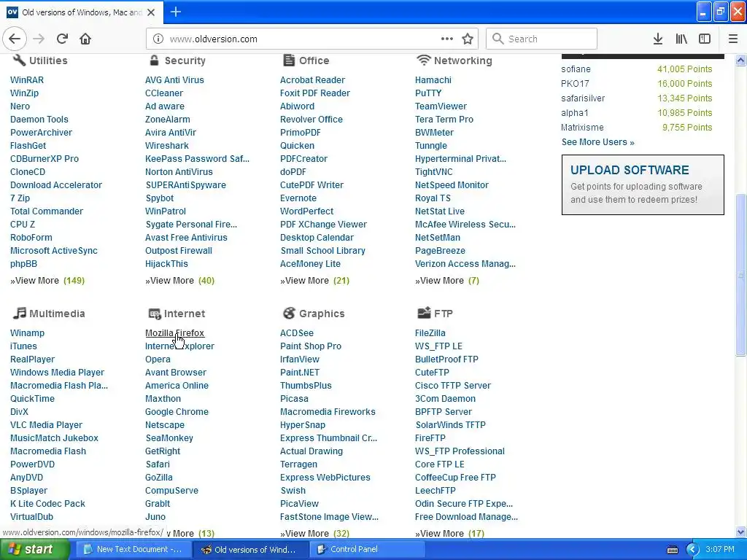Open the Firefox hamburger menu

pyautogui.click(x=733, y=39)
